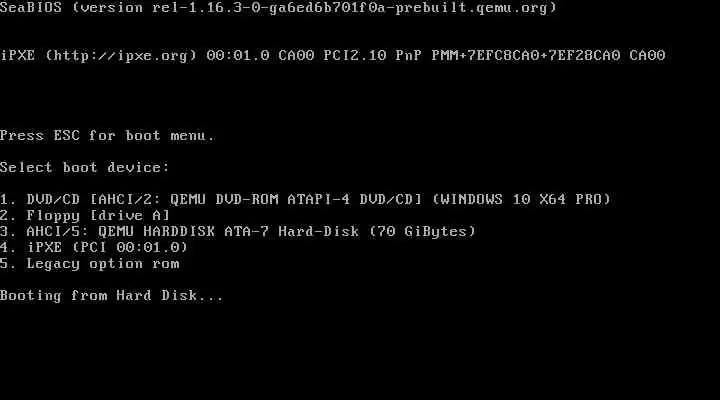This screenshot has width=720, height=400.
Task: Click the Select boot device heading
Action: pos(84,167)
